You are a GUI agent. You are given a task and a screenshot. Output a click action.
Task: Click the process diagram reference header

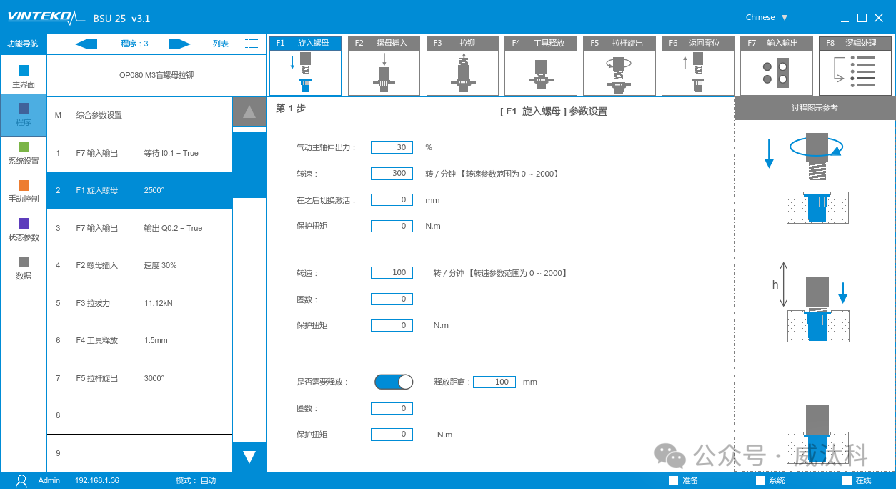pyautogui.click(x=815, y=107)
